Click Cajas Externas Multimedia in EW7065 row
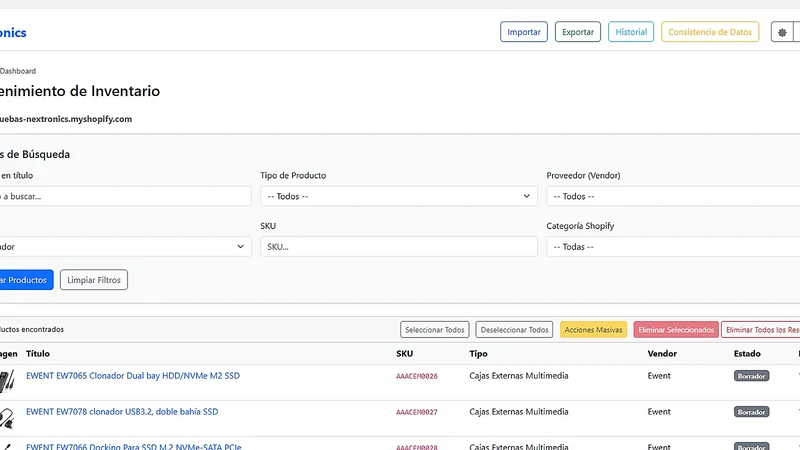Viewport: 800px width, 450px height. [519, 376]
